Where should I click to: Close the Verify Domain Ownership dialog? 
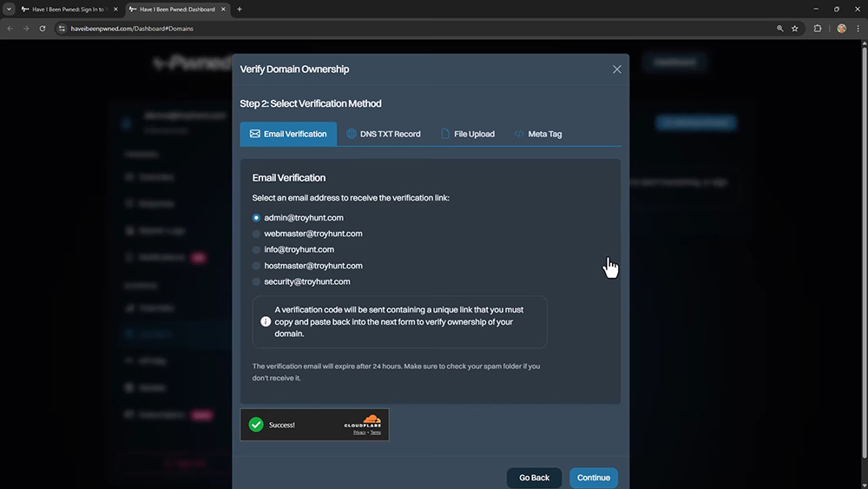tap(617, 69)
